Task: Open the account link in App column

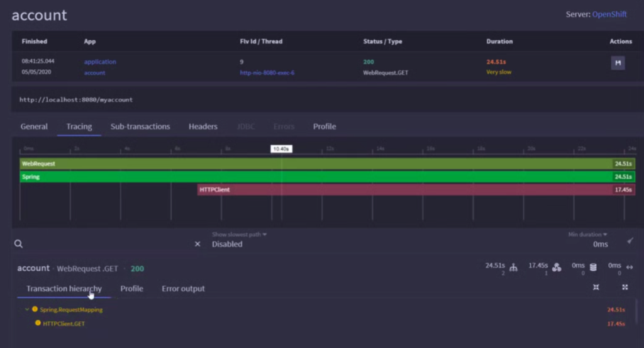Action: pyautogui.click(x=94, y=73)
